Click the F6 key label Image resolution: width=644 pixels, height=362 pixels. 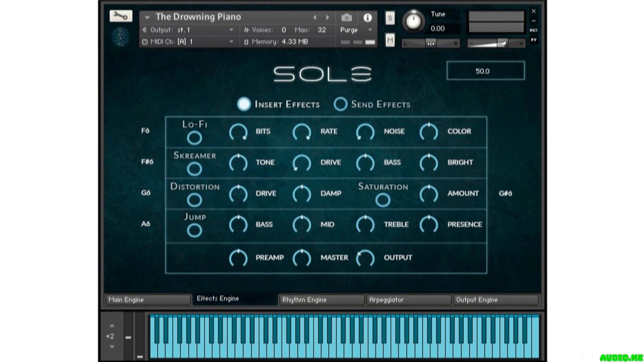145,131
